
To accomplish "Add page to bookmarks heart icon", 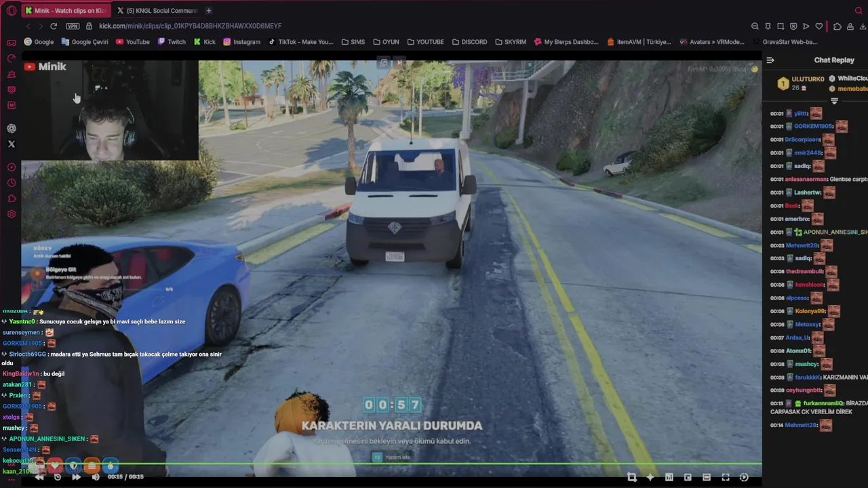I will (x=819, y=26).
